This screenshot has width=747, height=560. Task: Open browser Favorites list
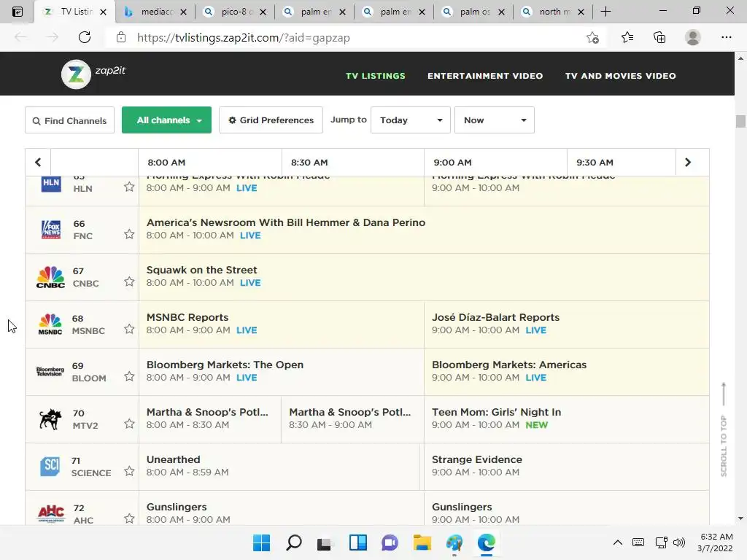[x=627, y=38]
